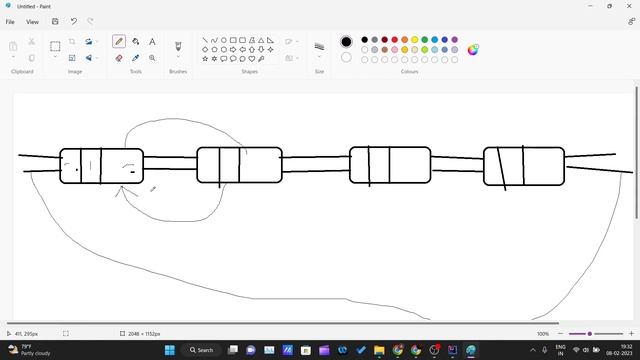Click the Crop icon
Image resolution: width=640 pixels, height=360 pixels.
point(72,41)
